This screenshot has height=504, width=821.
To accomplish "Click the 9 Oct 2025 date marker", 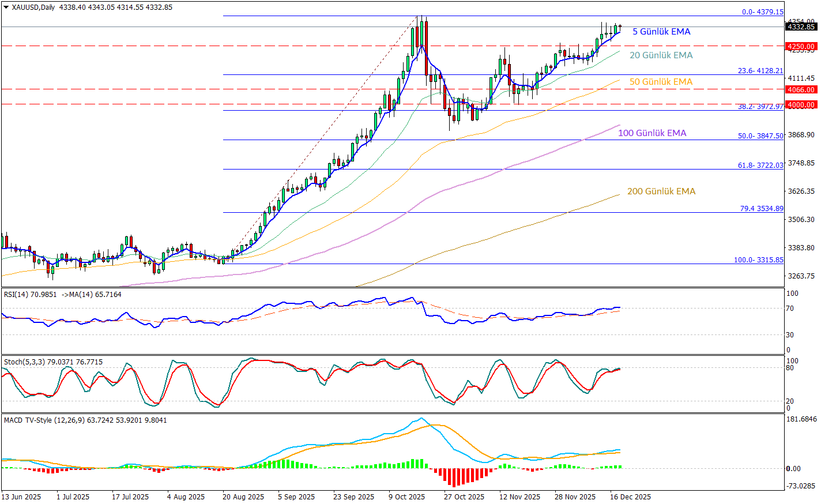I will pyautogui.click(x=406, y=497).
